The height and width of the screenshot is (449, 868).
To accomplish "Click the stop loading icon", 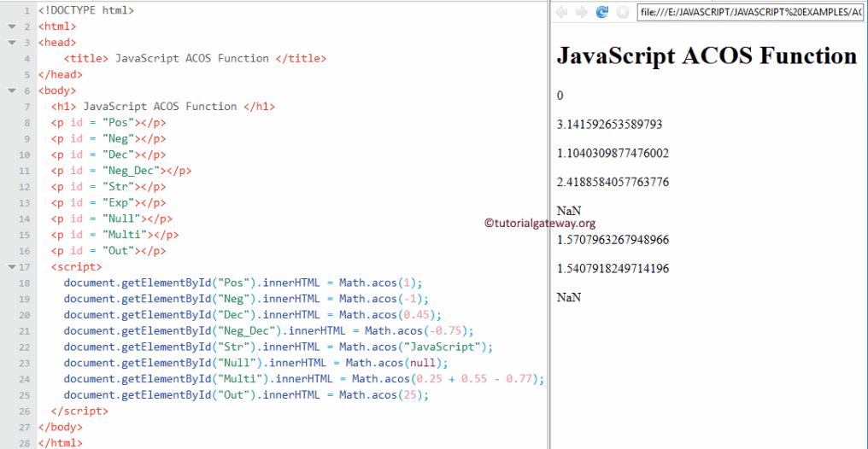I will click(623, 12).
